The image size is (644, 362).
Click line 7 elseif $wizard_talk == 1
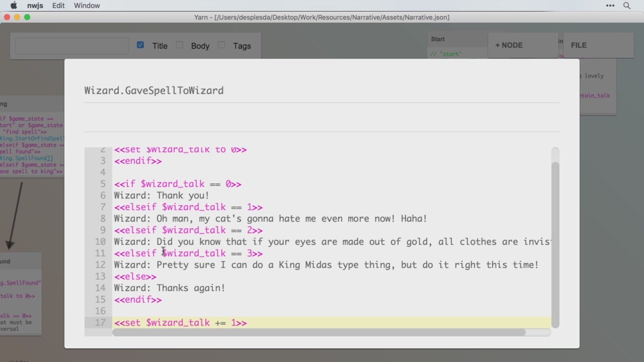(188, 207)
